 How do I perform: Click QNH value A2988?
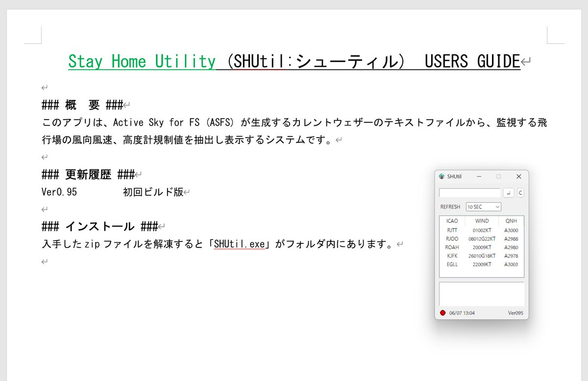(511, 239)
